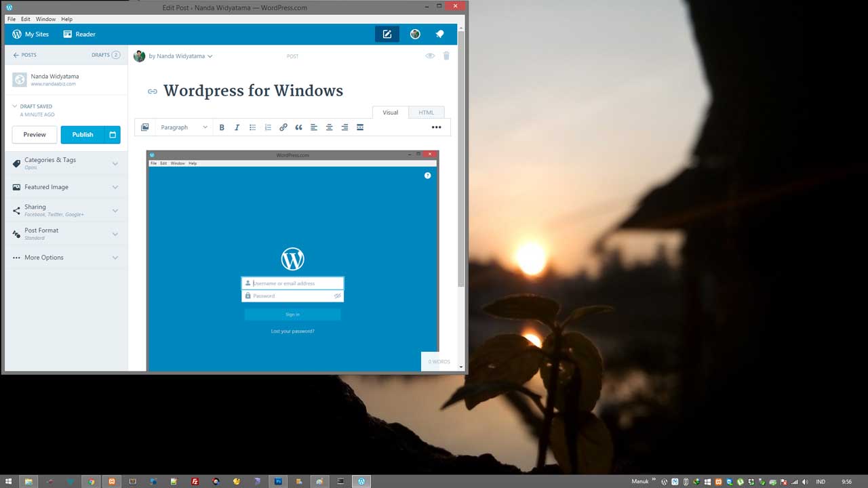Screen dimensions: 868x488
Task: Go back to Posts list
Action: pos(25,55)
